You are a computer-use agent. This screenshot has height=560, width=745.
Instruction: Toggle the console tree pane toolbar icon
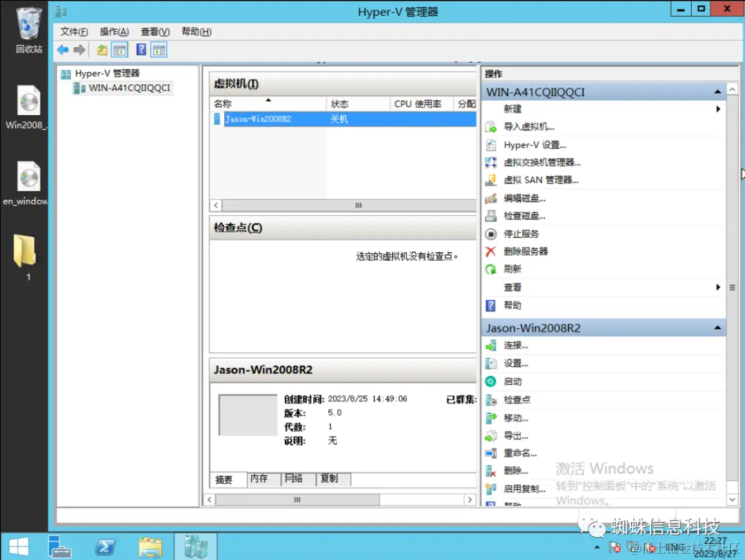120,50
